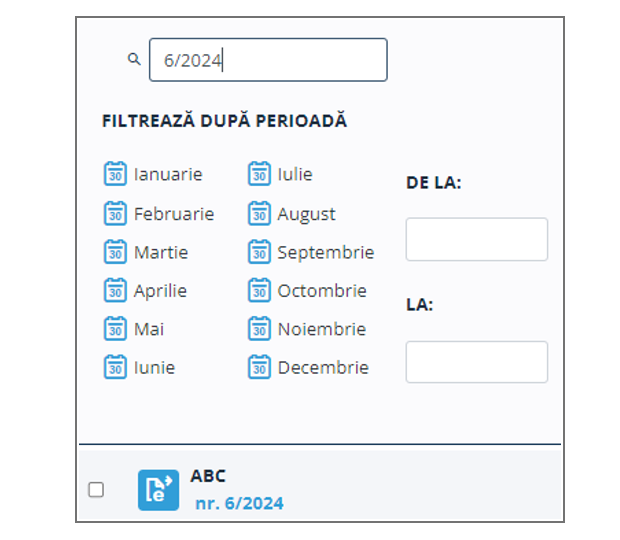This screenshot has height=540, width=620.
Task: Click the DE LA date input field
Action: click(x=476, y=239)
